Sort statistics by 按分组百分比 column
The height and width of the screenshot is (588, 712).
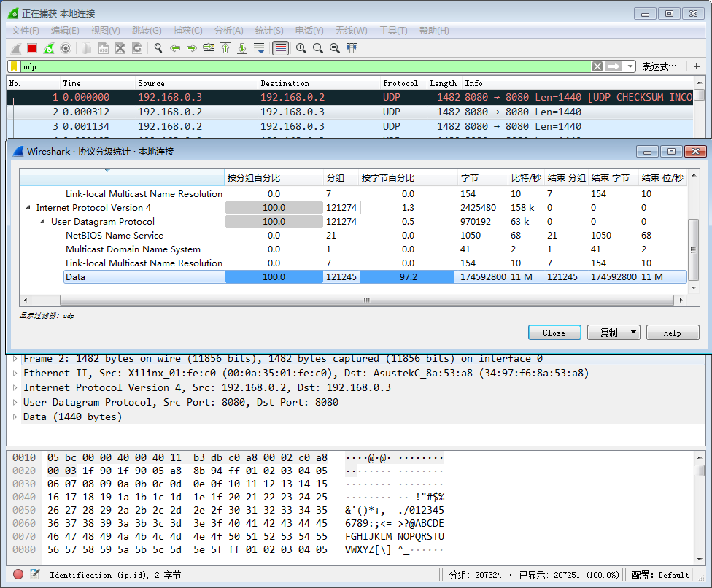[274, 177]
